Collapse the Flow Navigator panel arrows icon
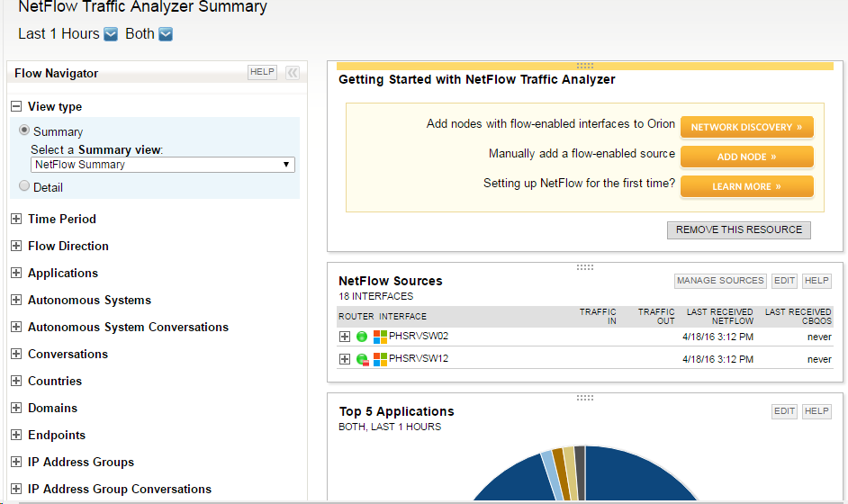The width and height of the screenshot is (848, 504). (293, 73)
